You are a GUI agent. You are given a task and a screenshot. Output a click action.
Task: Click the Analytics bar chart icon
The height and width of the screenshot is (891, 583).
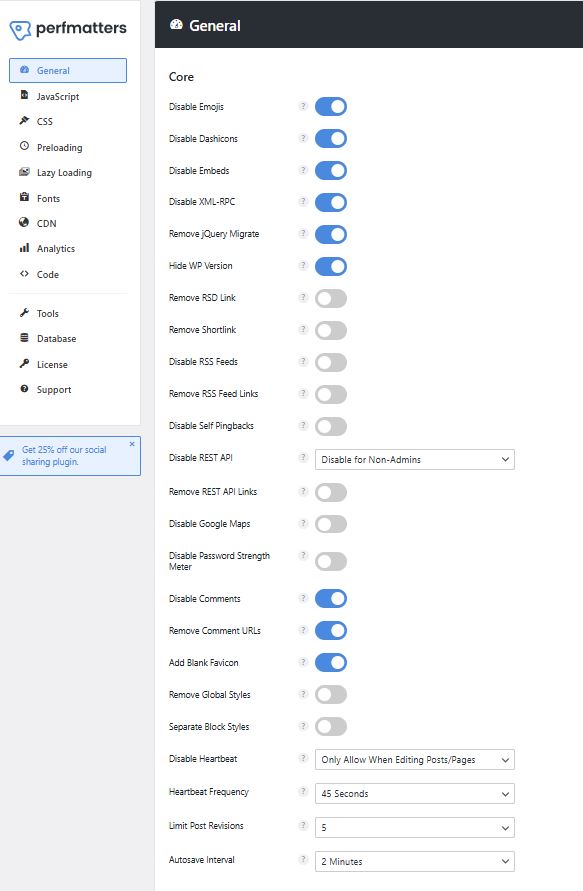click(24, 248)
